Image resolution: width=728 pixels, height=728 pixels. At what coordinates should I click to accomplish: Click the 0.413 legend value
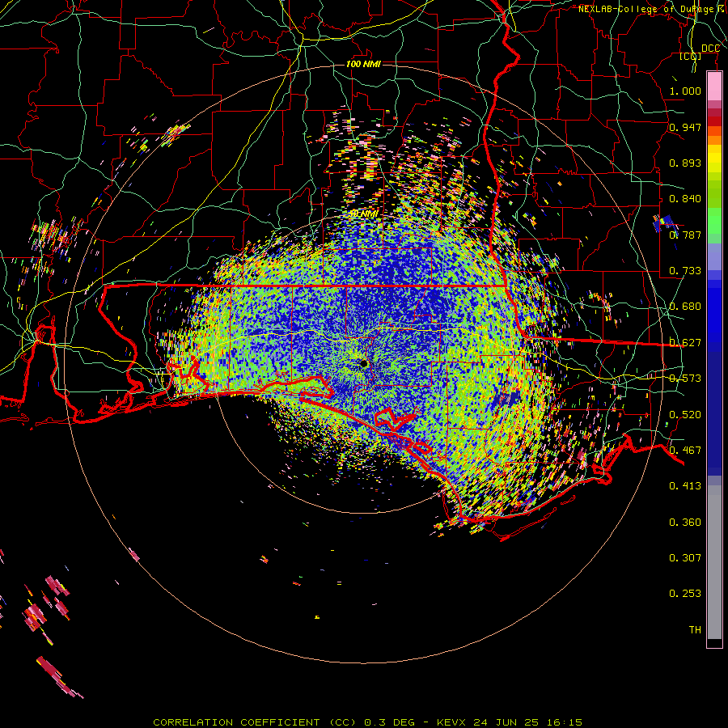(685, 486)
